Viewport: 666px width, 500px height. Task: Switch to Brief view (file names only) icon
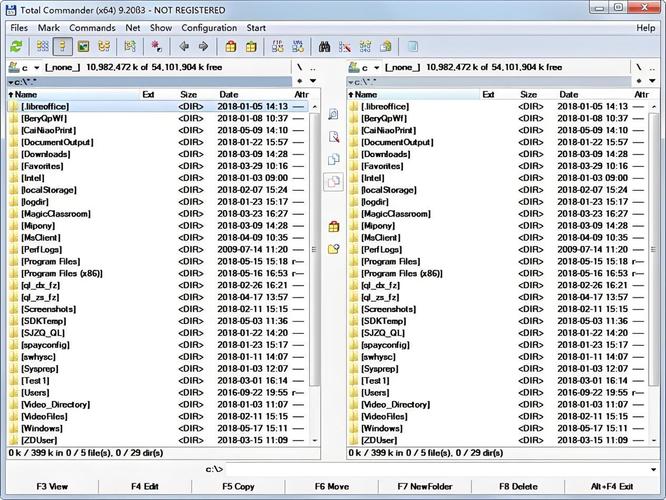(x=42, y=46)
